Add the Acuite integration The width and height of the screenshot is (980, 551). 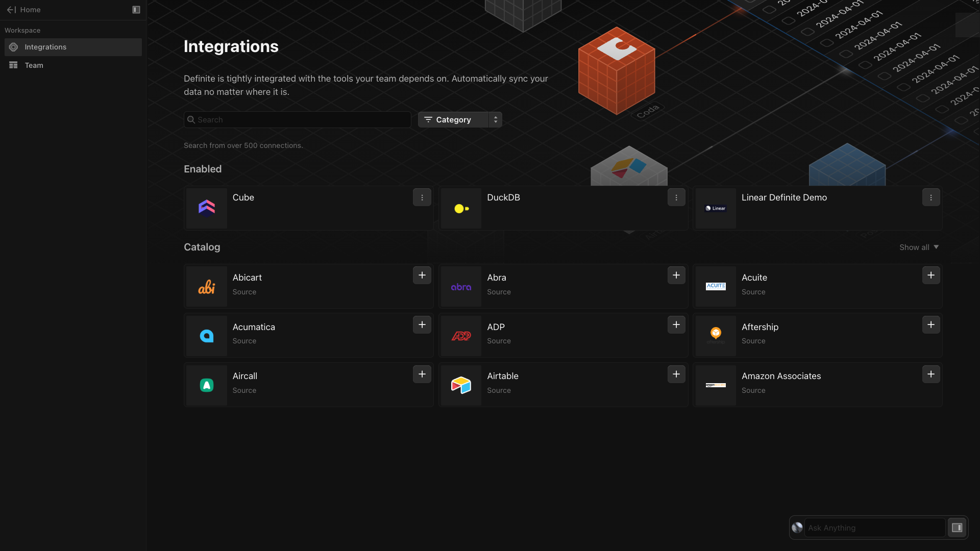tap(930, 275)
